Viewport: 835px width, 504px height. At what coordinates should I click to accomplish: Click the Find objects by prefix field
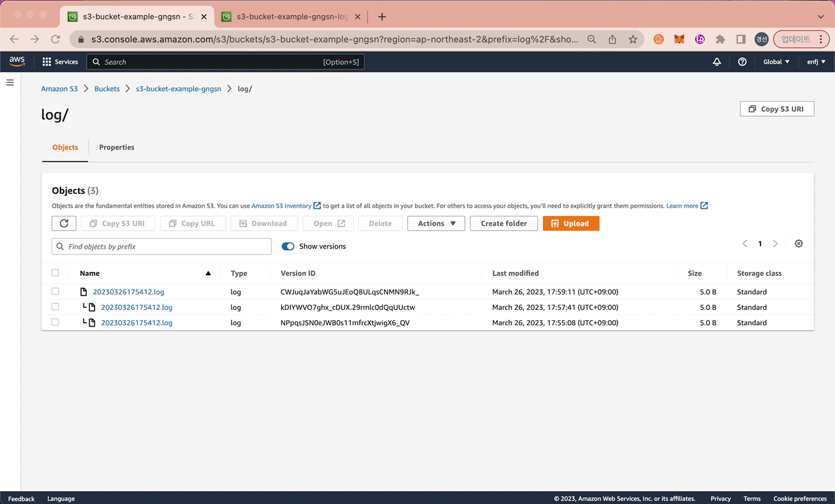tap(161, 246)
